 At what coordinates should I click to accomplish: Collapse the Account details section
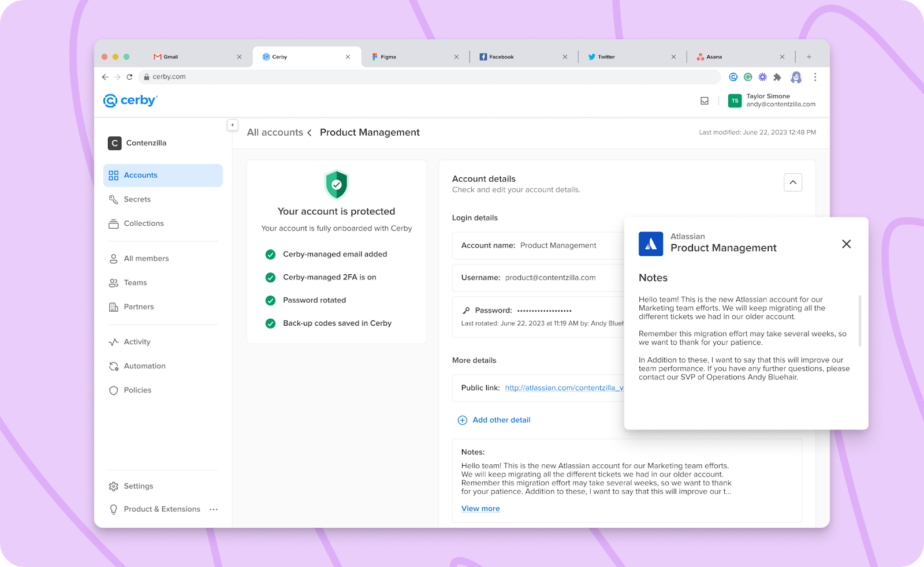pos(793,182)
